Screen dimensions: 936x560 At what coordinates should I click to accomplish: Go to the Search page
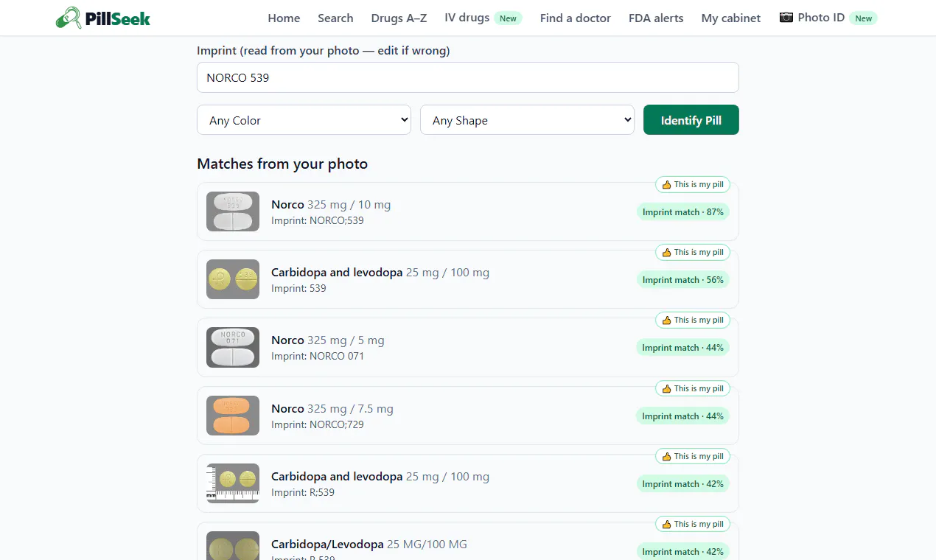pos(335,18)
